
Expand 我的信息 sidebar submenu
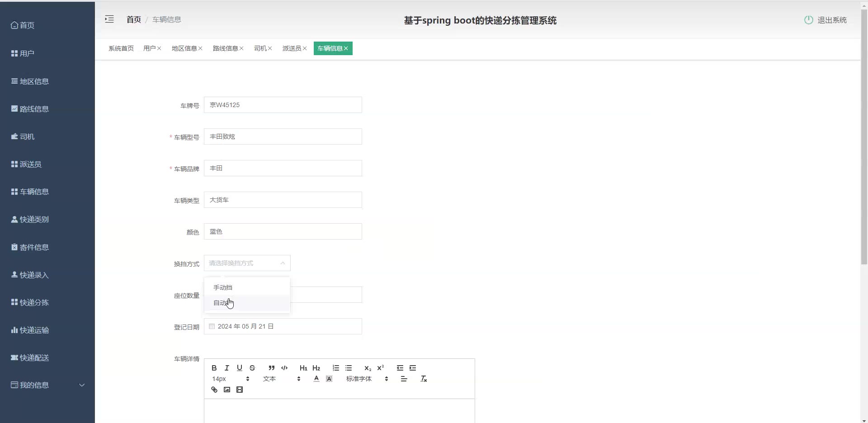point(47,385)
